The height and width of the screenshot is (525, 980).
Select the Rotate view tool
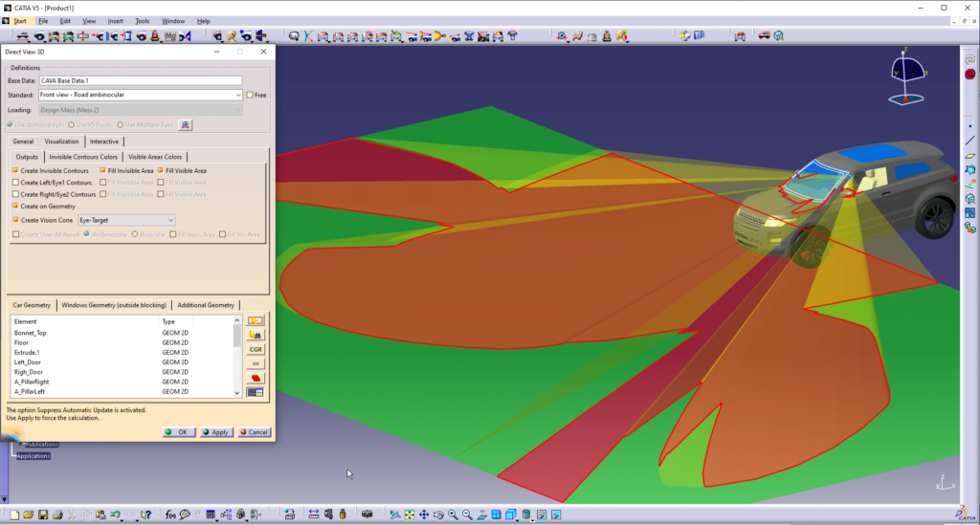438,515
